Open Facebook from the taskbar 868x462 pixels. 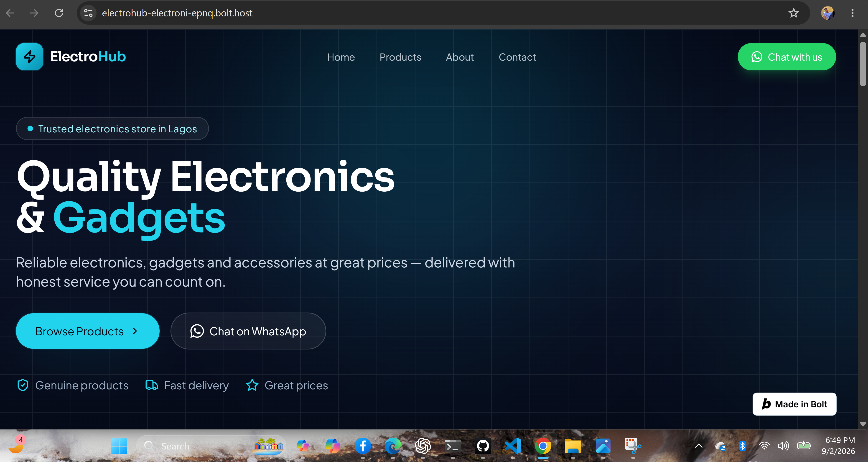(x=363, y=446)
